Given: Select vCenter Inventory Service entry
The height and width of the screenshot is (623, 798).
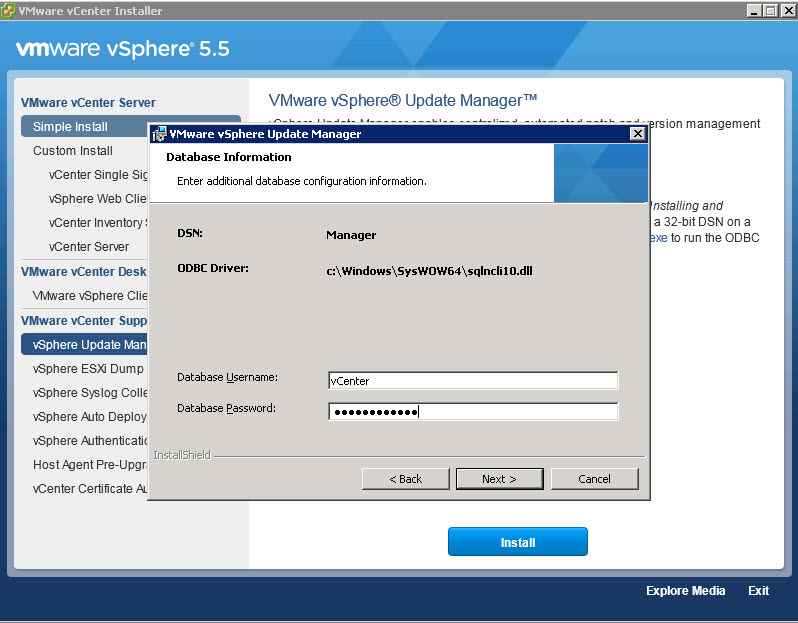Looking at the screenshot, I should 98,222.
